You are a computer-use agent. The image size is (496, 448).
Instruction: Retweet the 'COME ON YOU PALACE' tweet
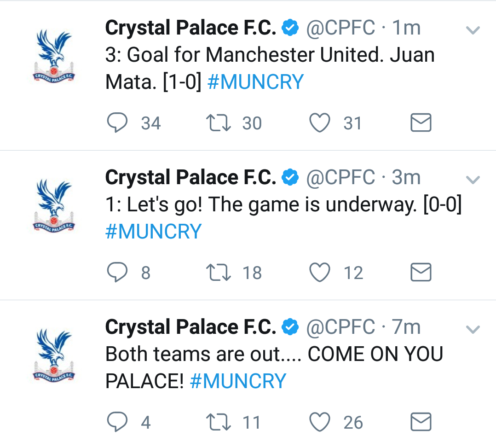219,422
